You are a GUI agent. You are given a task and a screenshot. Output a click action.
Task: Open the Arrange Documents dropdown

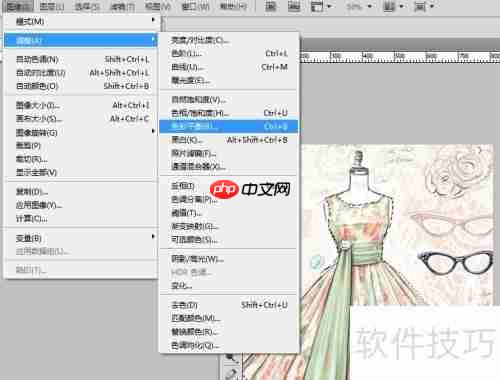393,6
